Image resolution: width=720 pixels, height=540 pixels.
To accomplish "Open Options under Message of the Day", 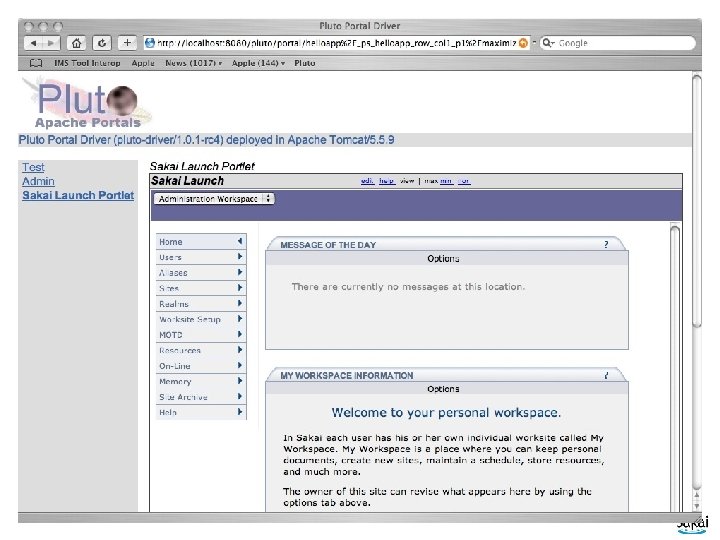I will [x=443, y=259].
